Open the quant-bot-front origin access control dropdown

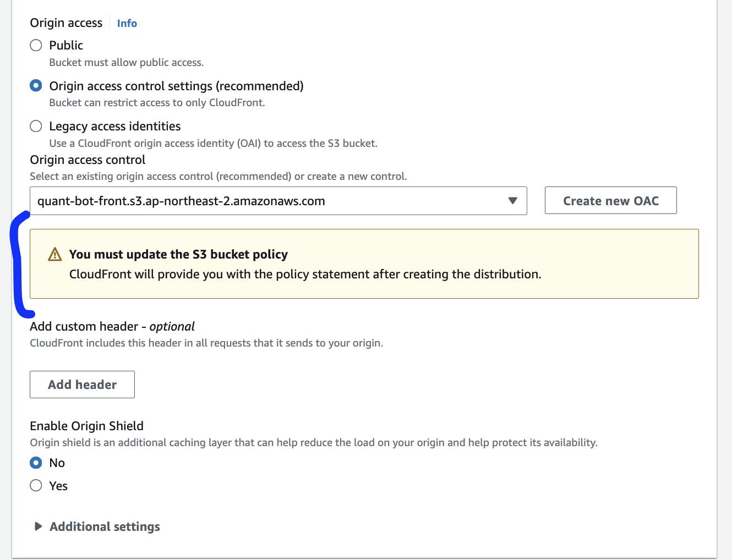[x=278, y=201]
